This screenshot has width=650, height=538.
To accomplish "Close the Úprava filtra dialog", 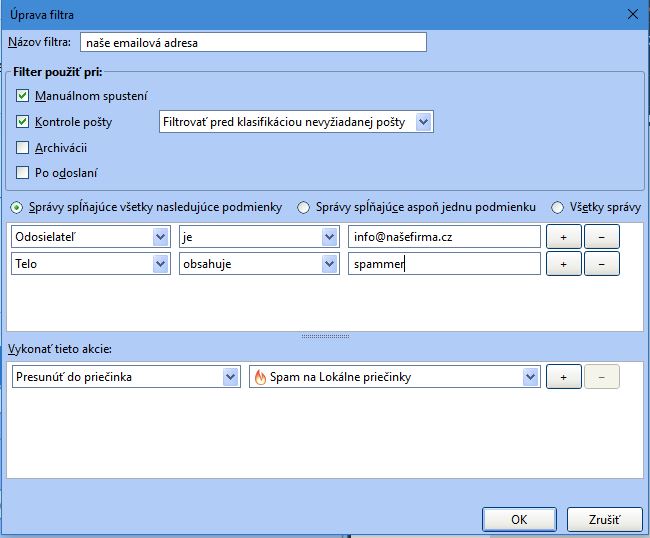I will (x=632, y=14).
